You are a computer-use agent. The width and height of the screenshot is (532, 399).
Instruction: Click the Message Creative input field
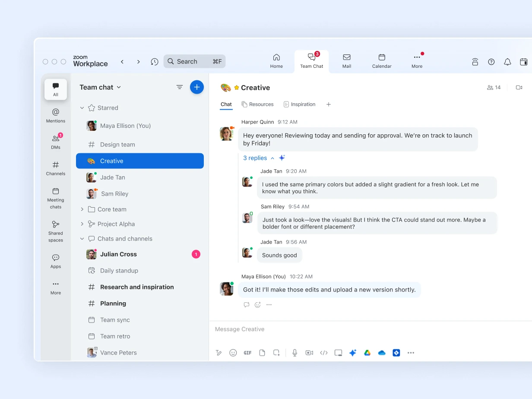point(302,329)
